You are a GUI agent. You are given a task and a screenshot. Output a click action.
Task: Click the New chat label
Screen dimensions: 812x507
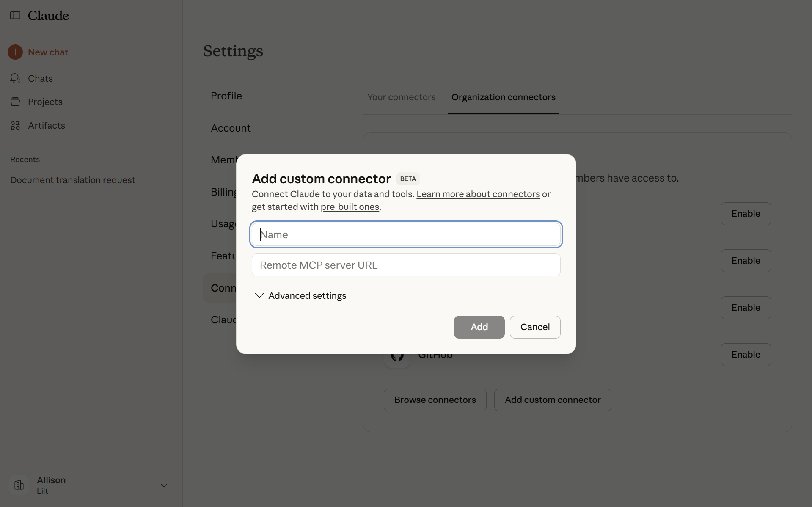point(48,52)
